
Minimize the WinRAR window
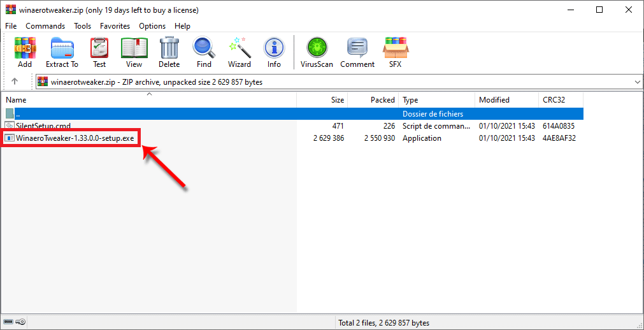point(570,10)
